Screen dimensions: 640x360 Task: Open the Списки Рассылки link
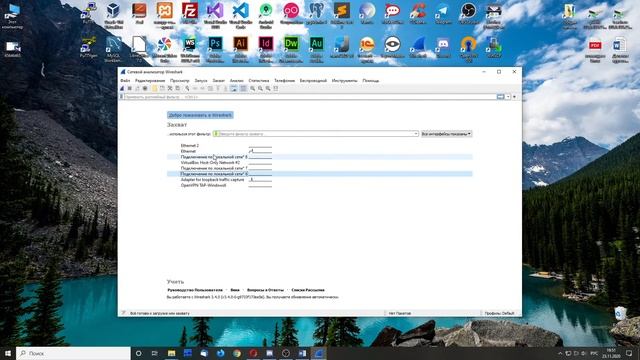(x=308, y=290)
